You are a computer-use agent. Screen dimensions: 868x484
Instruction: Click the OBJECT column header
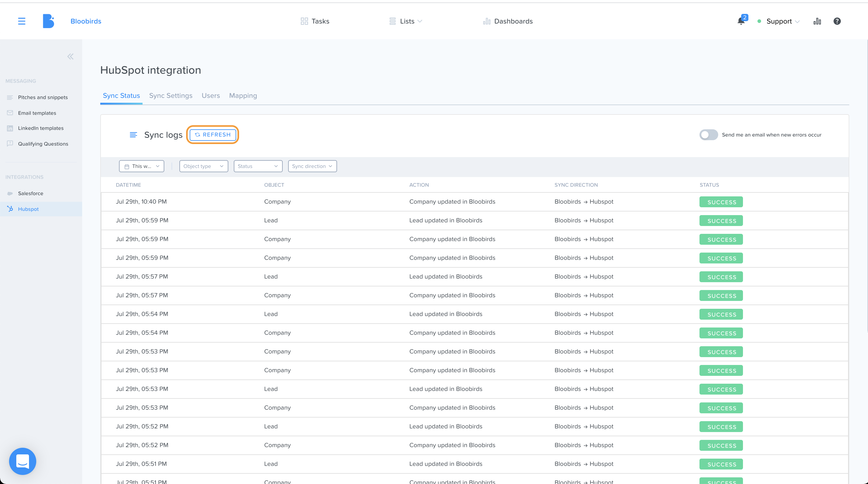[x=274, y=185]
